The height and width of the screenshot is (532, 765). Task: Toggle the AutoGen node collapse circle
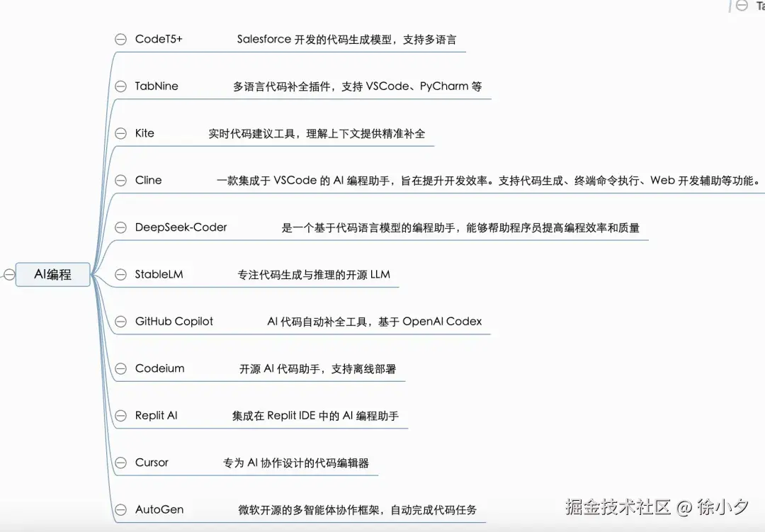tap(120, 509)
